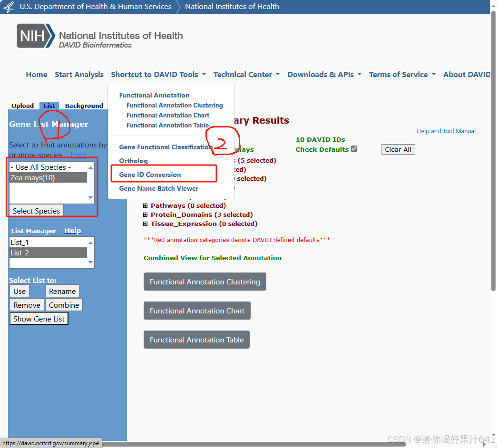
Task: Select Gene Name Batch Viewer entry
Action: pyautogui.click(x=159, y=189)
